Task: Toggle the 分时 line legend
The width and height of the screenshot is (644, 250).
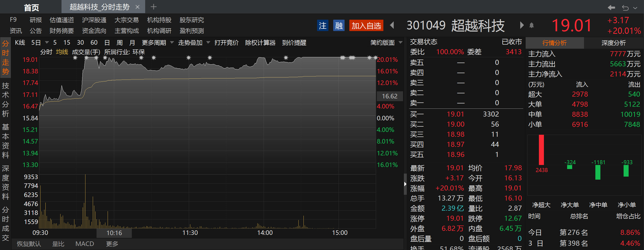Action: [46, 52]
